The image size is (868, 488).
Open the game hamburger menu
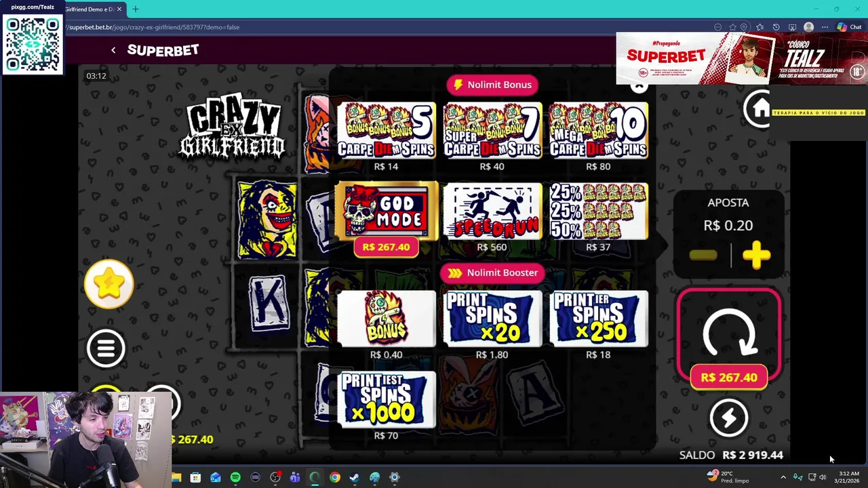pyautogui.click(x=106, y=348)
